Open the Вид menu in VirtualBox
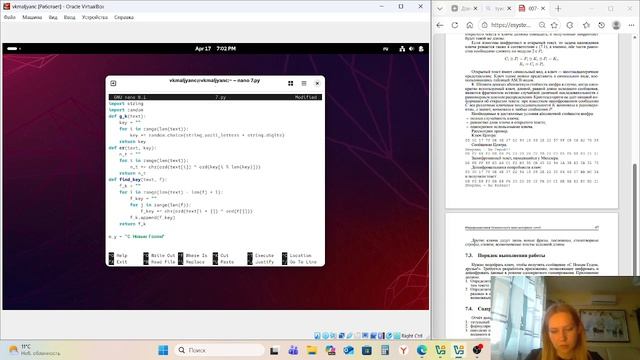 pyautogui.click(x=53, y=17)
